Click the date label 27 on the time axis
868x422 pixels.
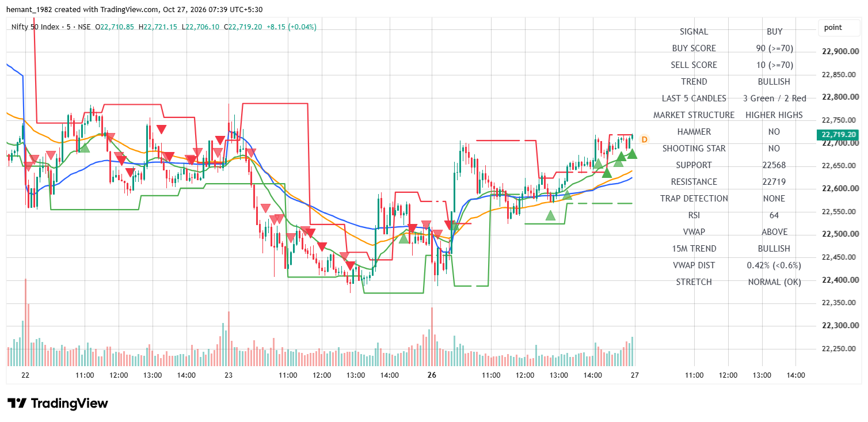(635, 375)
